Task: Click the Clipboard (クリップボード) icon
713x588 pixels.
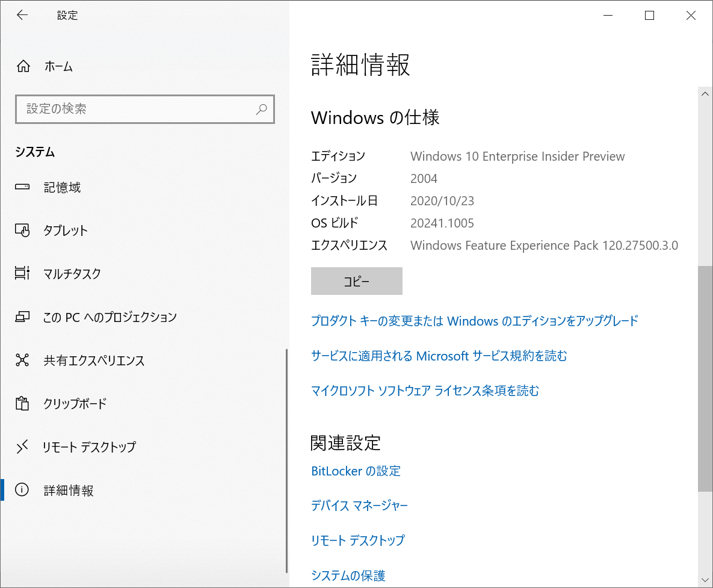Action: point(22,403)
